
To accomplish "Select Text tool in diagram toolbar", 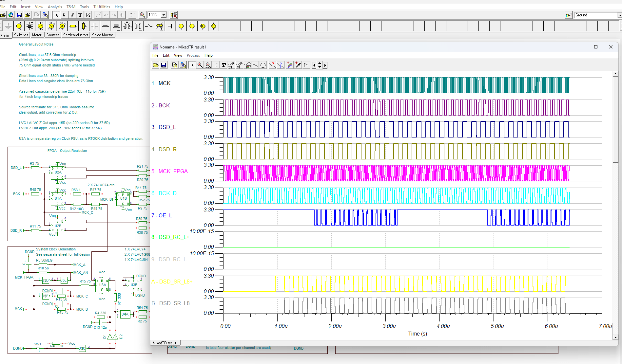I will pyautogui.click(x=224, y=65).
